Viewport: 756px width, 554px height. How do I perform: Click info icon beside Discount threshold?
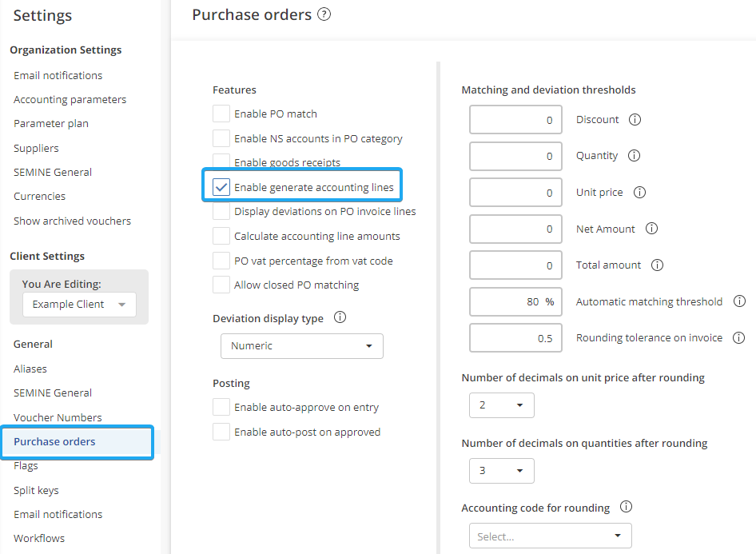[635, 120]
